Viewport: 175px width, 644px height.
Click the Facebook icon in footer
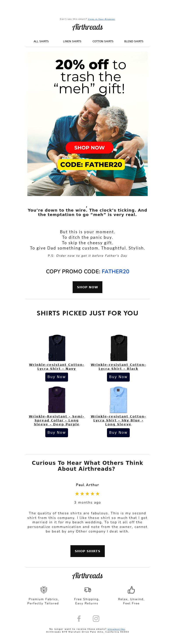pyautogui.click(x=79, y=619)
